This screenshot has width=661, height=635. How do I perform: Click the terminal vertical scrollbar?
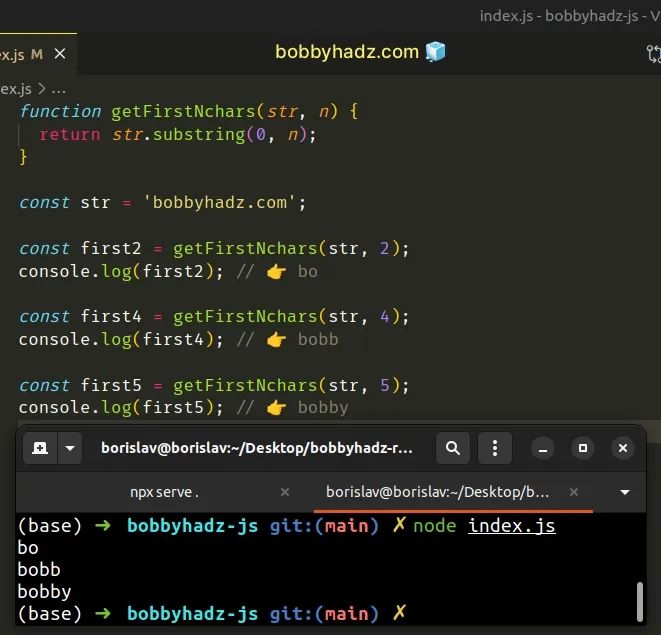(x=640, y=602)
